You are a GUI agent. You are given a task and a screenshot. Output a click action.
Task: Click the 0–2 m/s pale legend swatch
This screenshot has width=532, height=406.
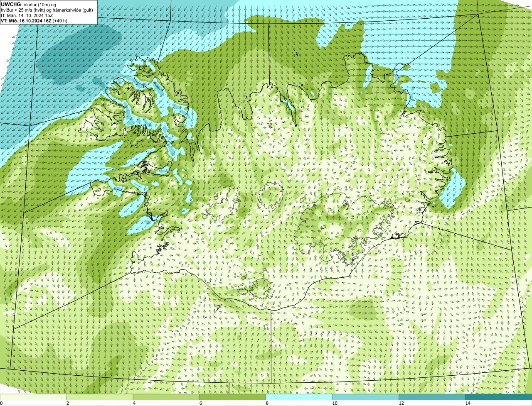point(33,397)
